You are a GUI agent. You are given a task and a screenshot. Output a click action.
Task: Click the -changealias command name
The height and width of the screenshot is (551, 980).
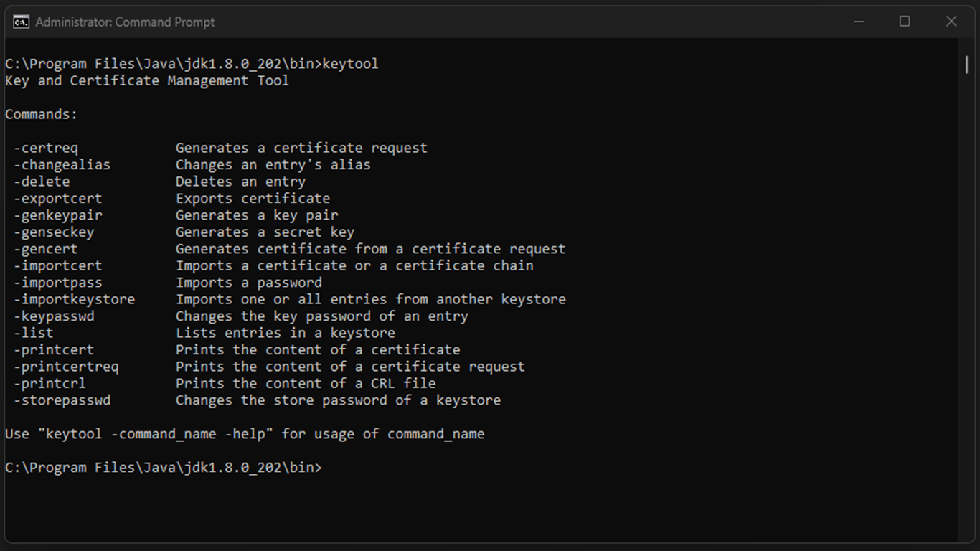click(62, 164)
